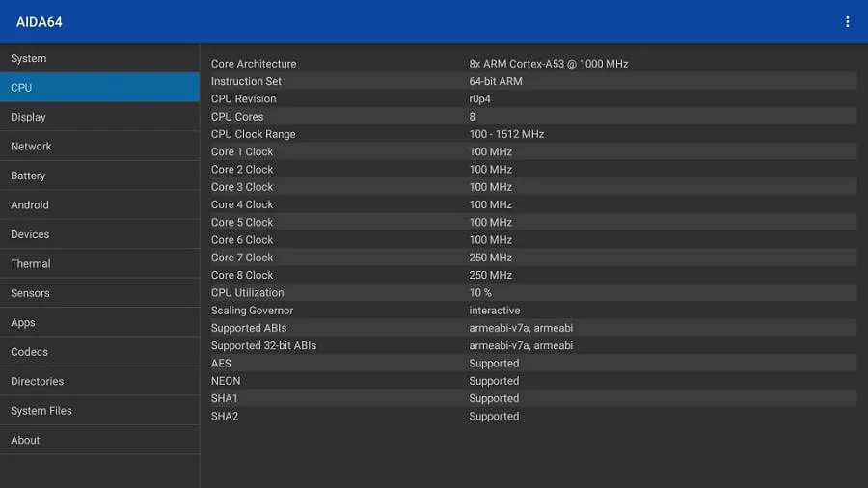This screenshot has width=868, height=488.
Task: Select the Core Architecture row
Action: coord(532,64)
